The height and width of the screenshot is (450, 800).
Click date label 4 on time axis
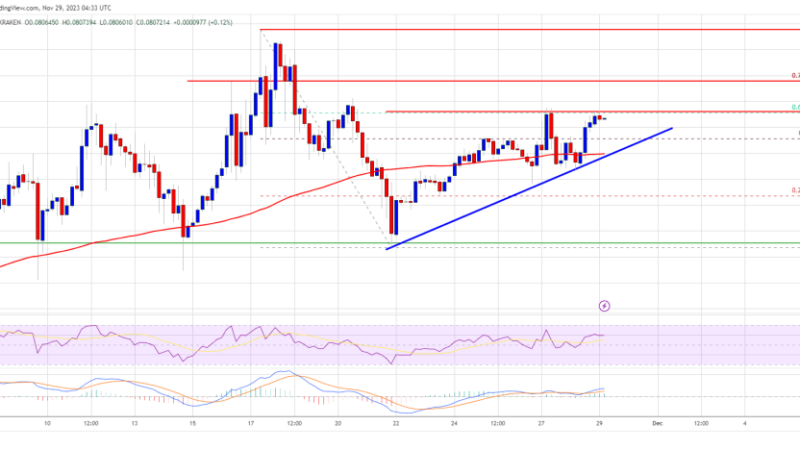tap(744, 423)
